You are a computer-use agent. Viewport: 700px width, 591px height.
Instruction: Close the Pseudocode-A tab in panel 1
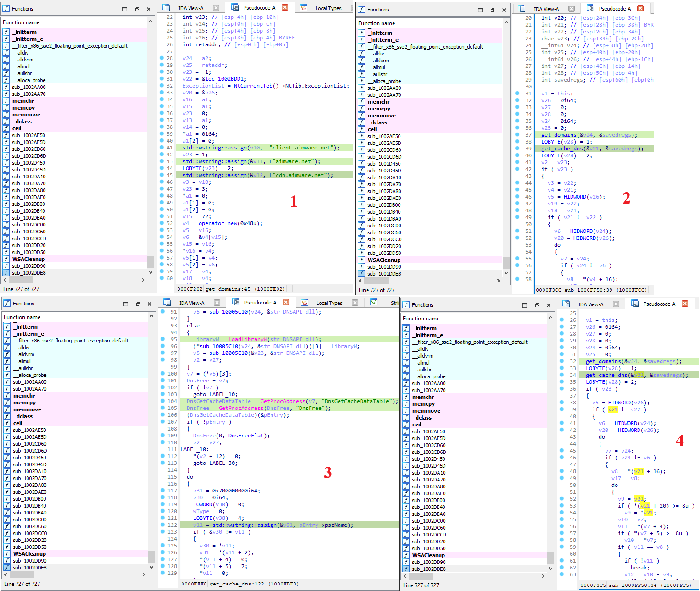coord(285,8)
